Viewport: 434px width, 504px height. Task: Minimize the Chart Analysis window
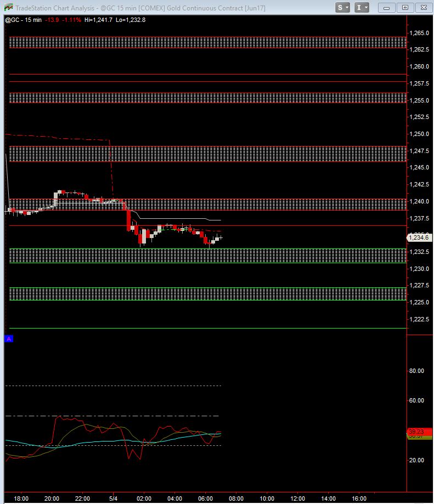pyautogui.click(x=386, y=8)
